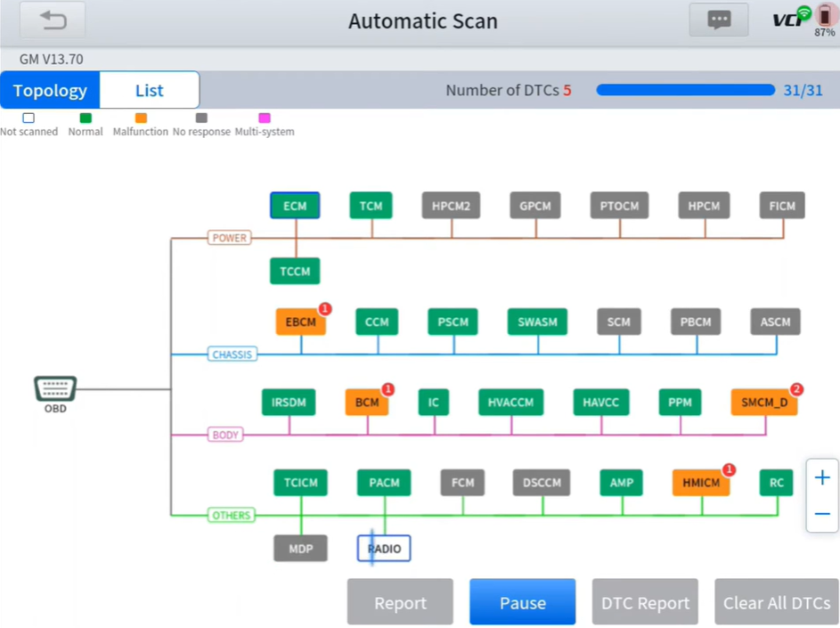Check the VCI connection status icon
The image size is (840, 628).
[791, 18]
